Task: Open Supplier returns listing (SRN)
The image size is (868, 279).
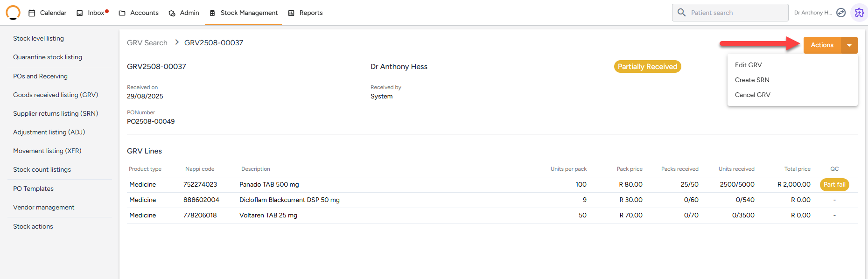Action: [56, 113]
